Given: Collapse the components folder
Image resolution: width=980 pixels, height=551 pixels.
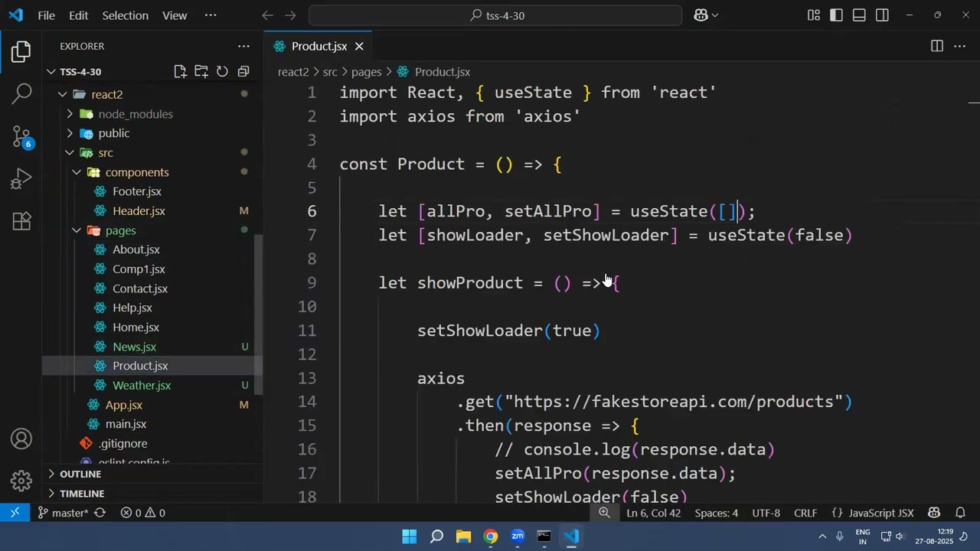Looking at the screenshot, I should pos(77,172).
